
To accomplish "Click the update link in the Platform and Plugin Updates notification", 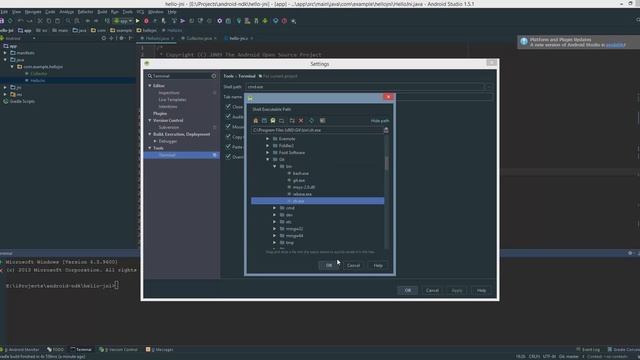I will [x=616, y=45].
